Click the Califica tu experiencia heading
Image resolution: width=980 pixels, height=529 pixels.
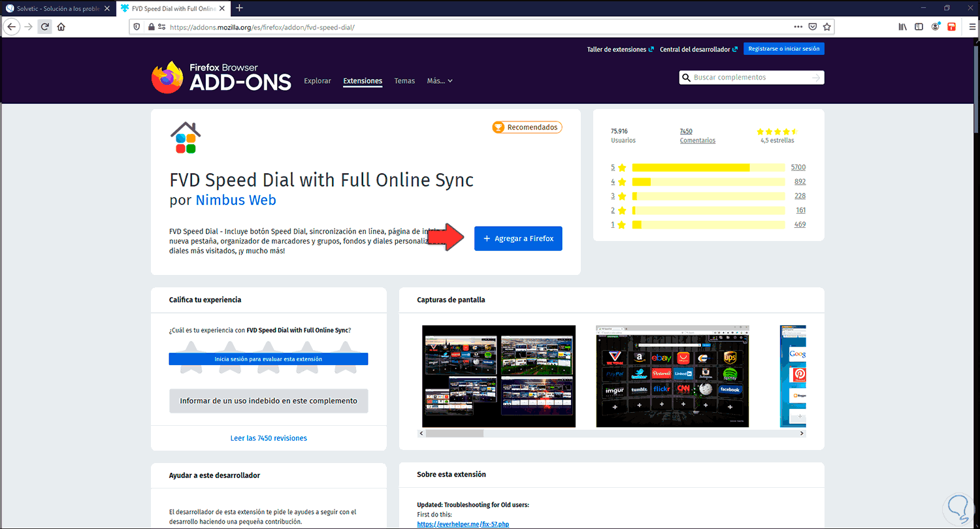tap(205, 300)
